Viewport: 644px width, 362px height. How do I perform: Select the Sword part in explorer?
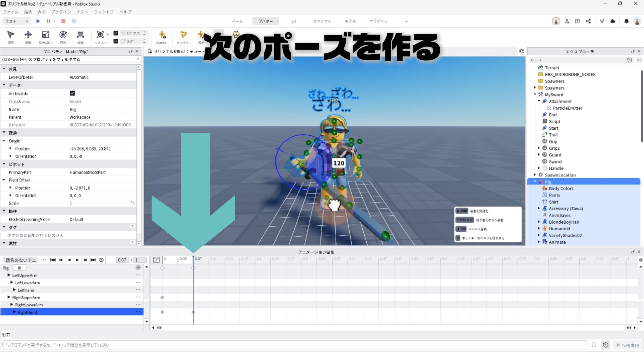click(555, 162)
